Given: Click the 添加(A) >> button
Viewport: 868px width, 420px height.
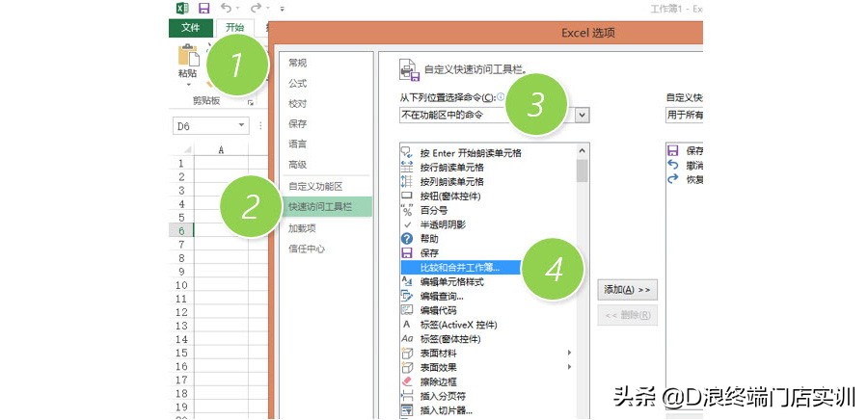Looking at the screenshot, I should click(627, 290).
